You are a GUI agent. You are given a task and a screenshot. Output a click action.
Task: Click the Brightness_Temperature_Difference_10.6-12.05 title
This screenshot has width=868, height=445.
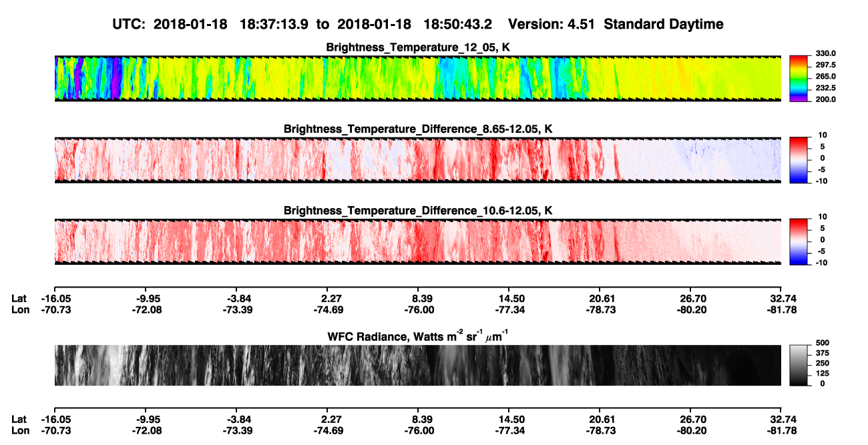[x=418, y=211]
